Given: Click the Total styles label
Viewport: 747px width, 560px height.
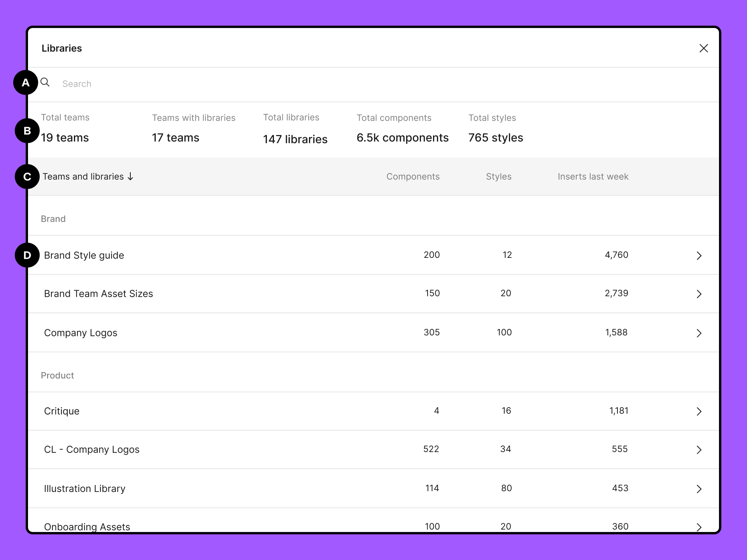Looking at the screenshot, I should (x=492, y=118).
